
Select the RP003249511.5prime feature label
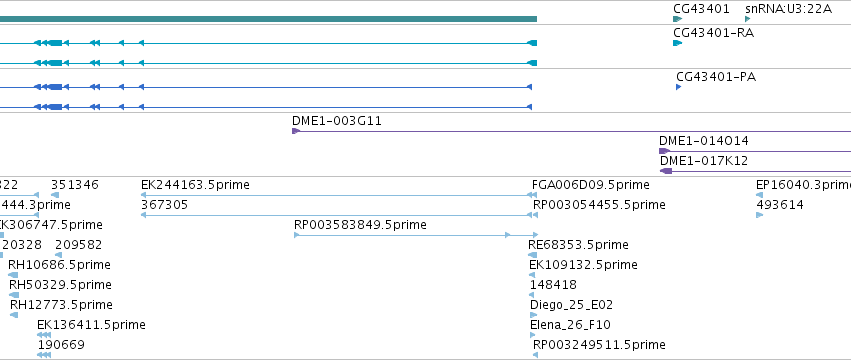tap(599, 345)
